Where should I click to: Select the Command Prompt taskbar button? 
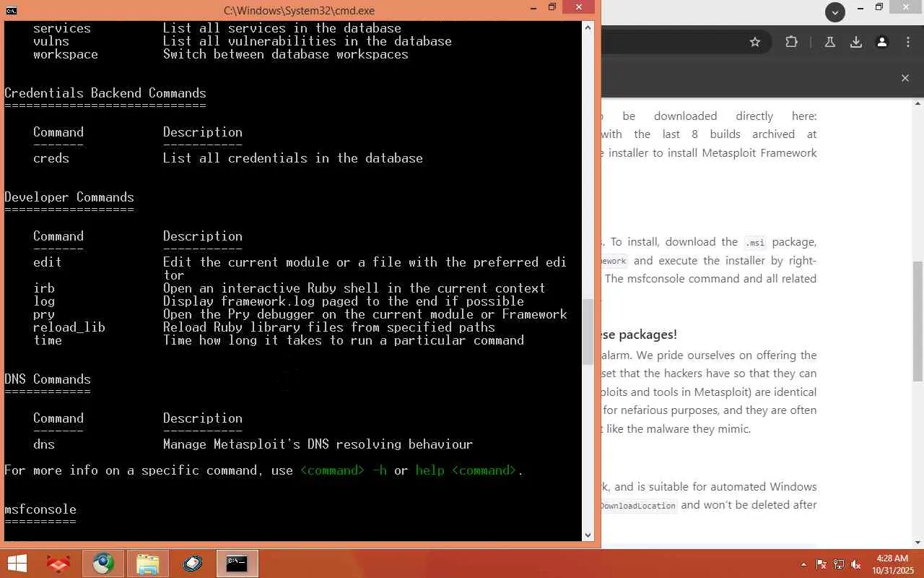click(x=237, y=564)
